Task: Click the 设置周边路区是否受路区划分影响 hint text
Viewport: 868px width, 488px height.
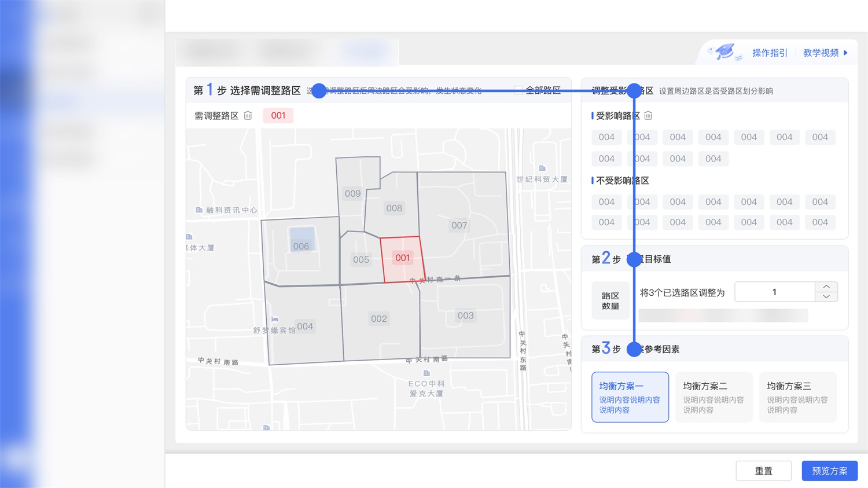Action: coord(716,91)
